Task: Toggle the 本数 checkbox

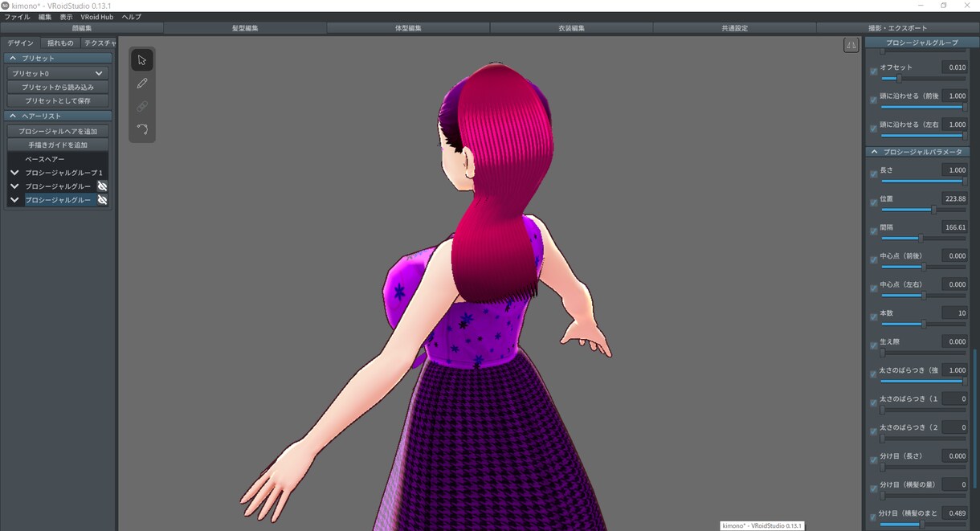Action: tap(874, 317)
